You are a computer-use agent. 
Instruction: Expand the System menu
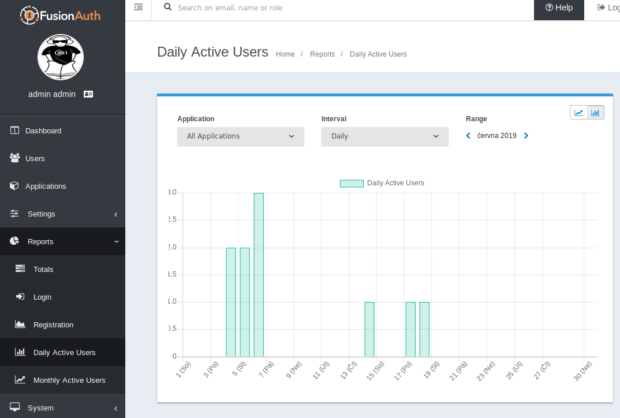click(62, 407)
